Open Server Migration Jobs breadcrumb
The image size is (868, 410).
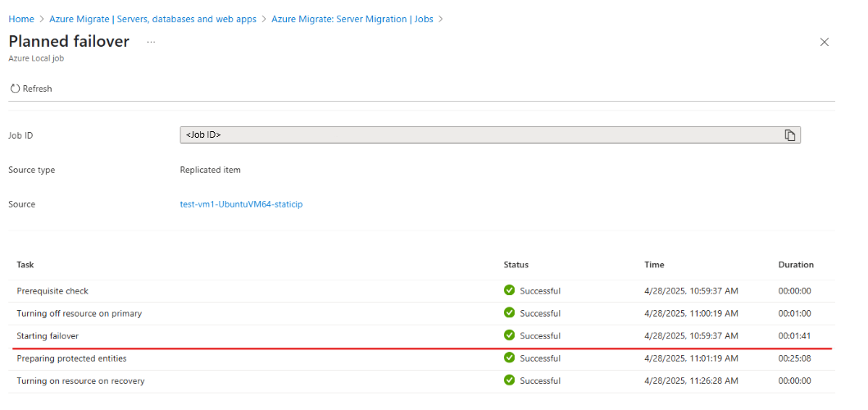(x=352, y=19)
